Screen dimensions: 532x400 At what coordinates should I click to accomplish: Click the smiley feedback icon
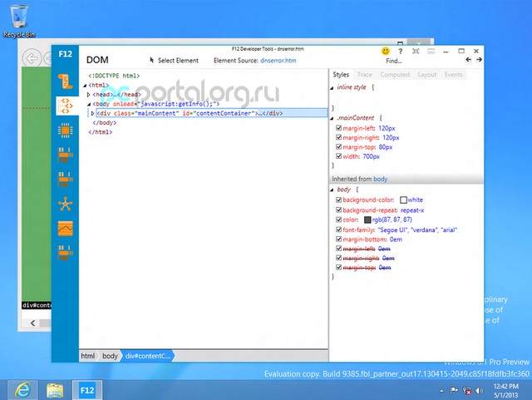click(x=386, y=51)
